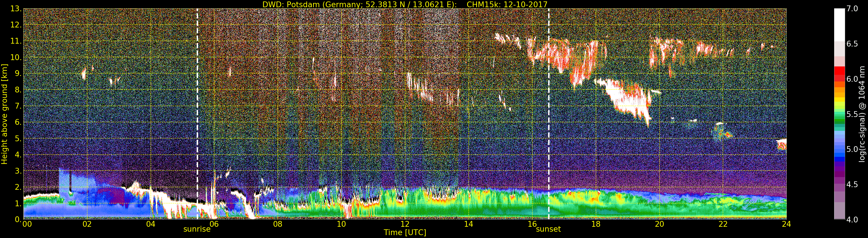Click the 24 tick on the time axis
This screenshot has height=238, width=868.
[x=786, y=224]
